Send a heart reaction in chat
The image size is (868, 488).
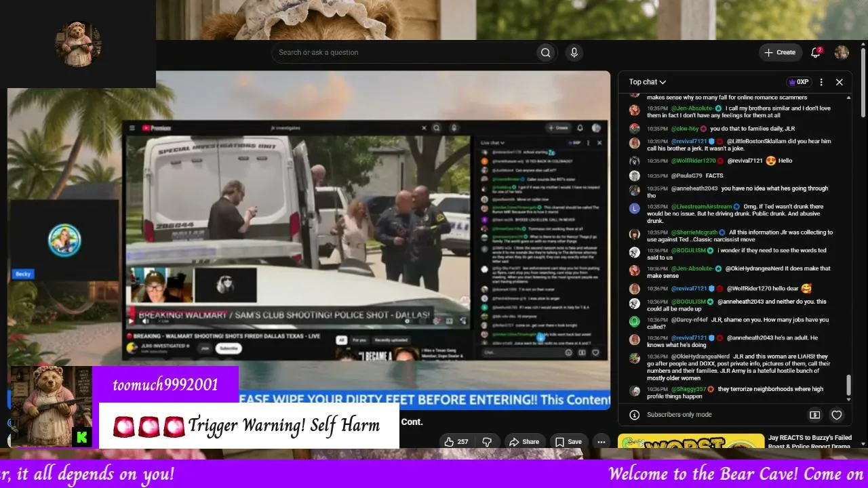[837, 415]
